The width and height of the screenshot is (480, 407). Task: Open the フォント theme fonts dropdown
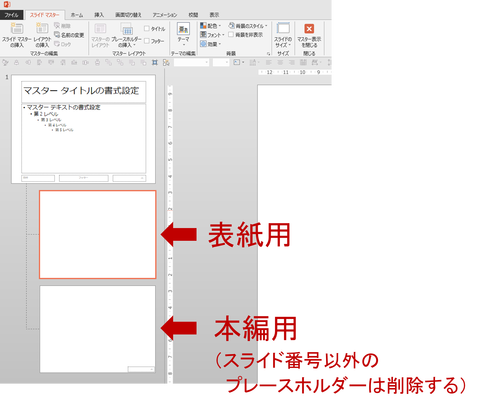[x=211, y=35]
